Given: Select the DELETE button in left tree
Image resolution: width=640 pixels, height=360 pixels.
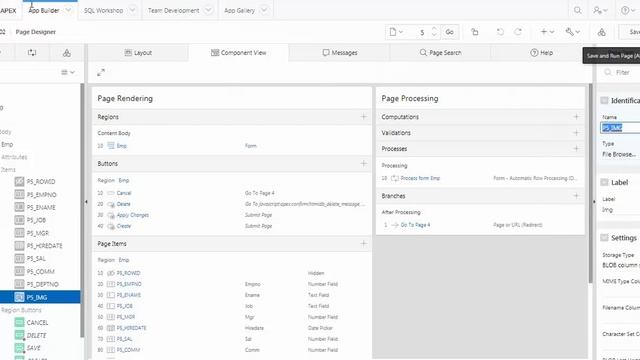Looking at the screenshot, I should pyautogui.click(x=36, y=336).
